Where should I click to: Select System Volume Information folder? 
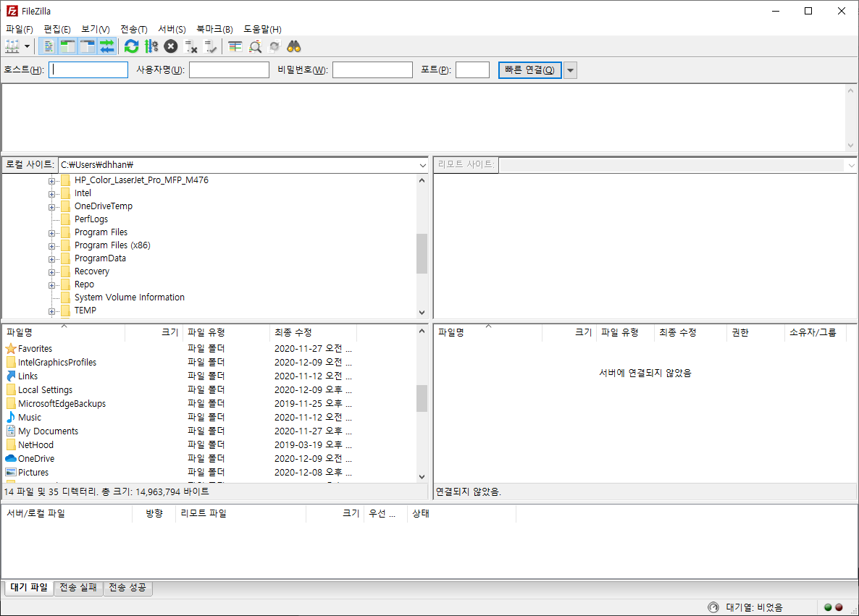click(x=130, y=298)
